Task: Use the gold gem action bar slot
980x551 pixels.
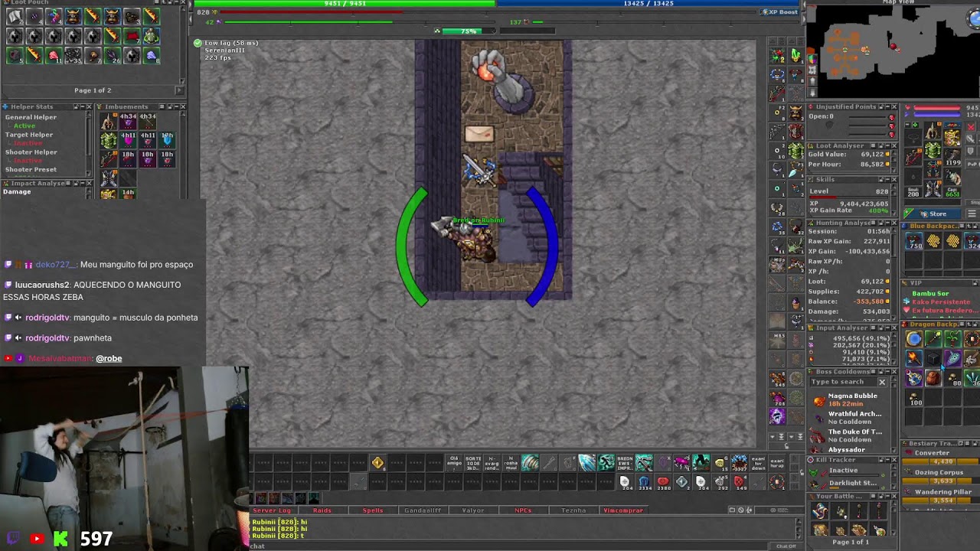Action: tap(378, 462)
